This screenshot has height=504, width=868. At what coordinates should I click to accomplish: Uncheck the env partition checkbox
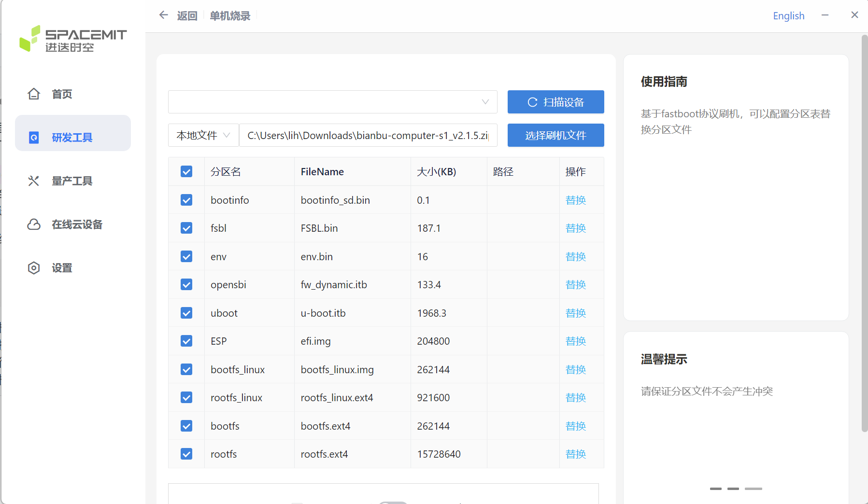[186, 256]
